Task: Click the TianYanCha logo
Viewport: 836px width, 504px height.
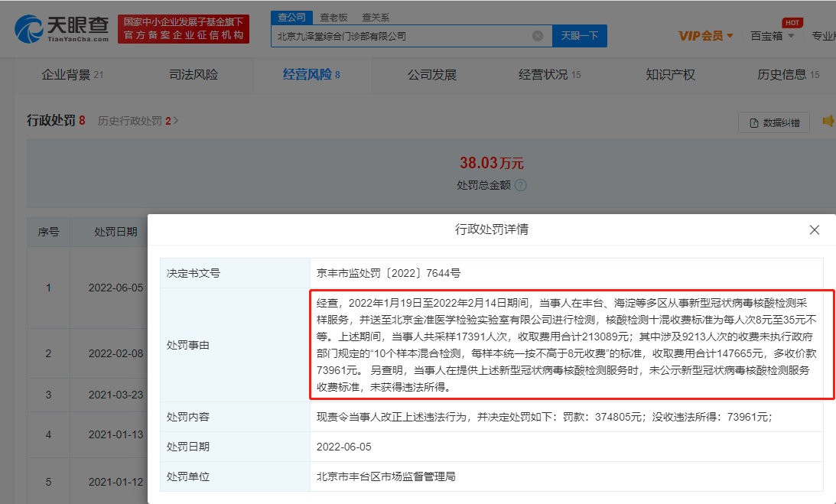Action: click(63, 28)
